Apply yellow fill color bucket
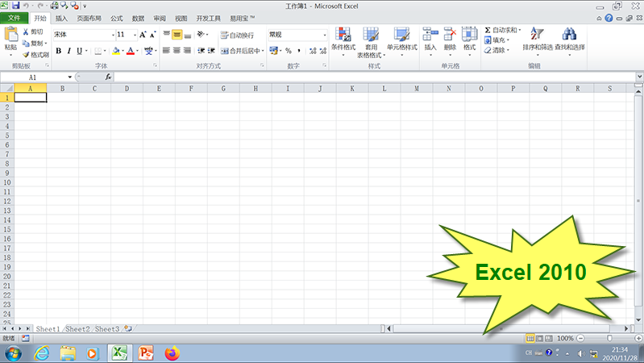This screenshot has width=644, height=363. pyautogui.click(x=116, y=51)
